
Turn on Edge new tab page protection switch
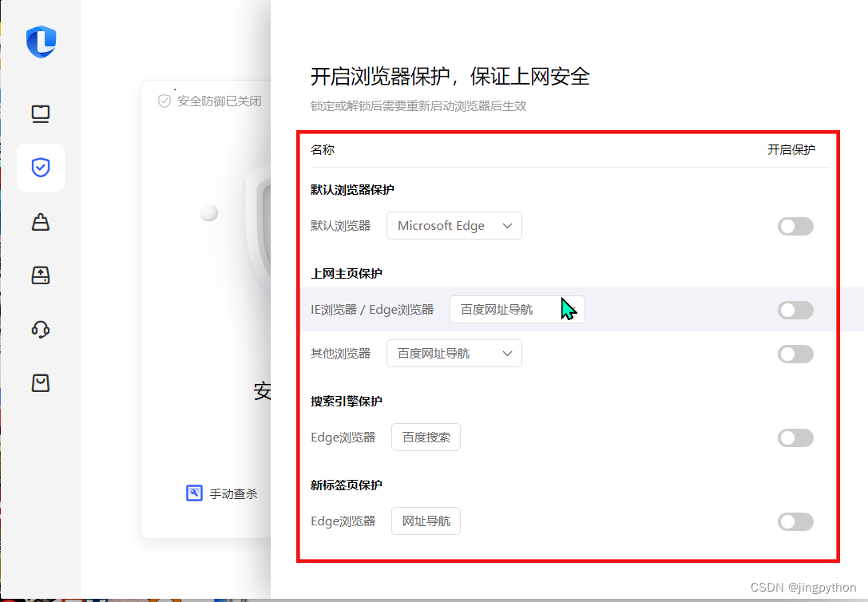[795, 521]
